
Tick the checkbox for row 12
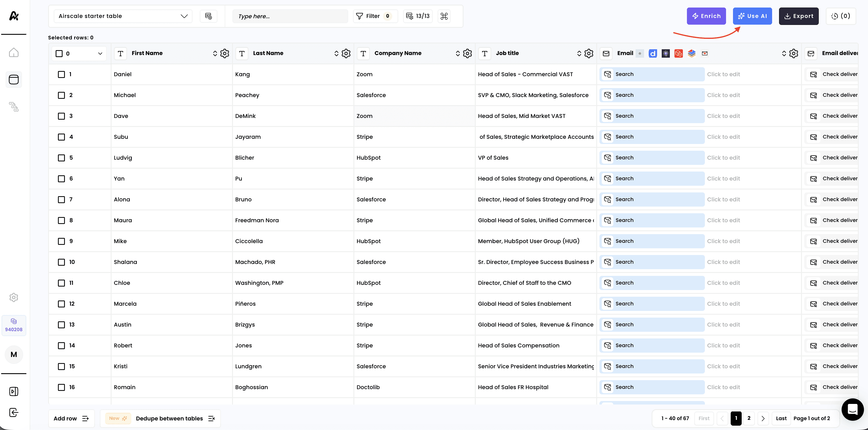[x=61, y=304]
